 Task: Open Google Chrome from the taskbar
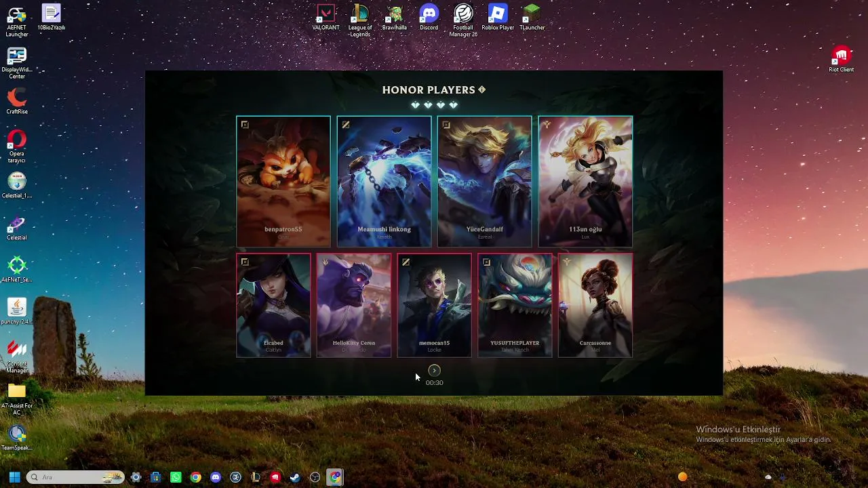(x=195, y=477)
